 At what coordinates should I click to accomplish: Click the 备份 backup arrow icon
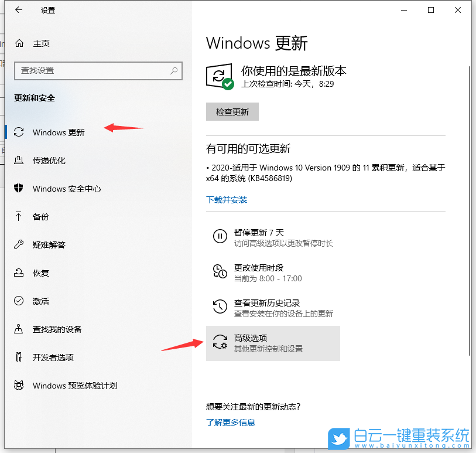coord(18,217)
